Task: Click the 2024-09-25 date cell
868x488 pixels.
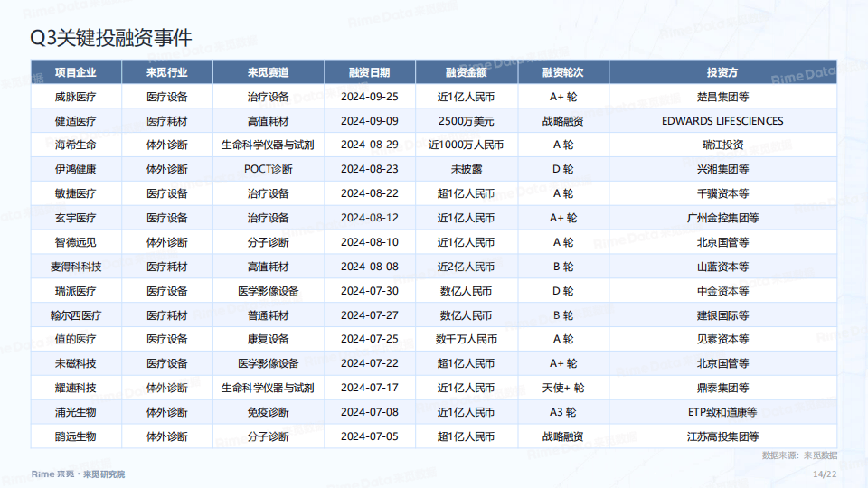Action: pyautogui.click(x=370, y=97)
